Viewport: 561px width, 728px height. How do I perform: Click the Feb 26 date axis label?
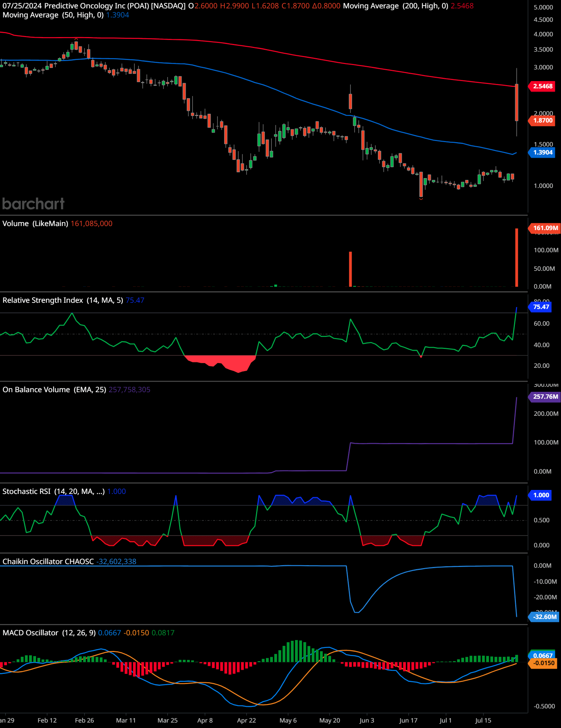[x=84, y=720]
